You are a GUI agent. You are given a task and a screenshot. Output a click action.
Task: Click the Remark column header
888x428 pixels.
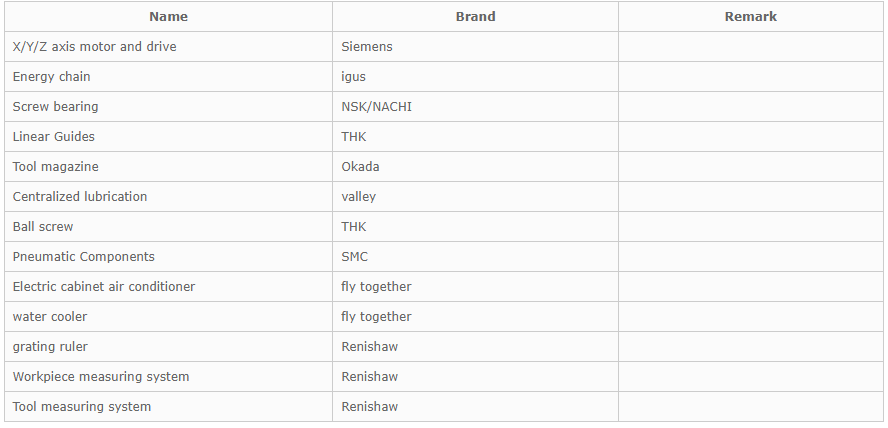click(750, 16)
